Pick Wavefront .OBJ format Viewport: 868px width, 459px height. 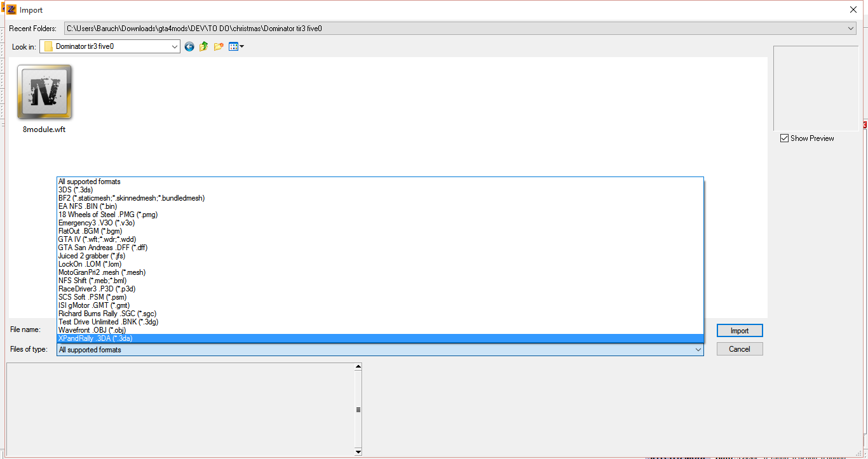pyautogui.click(x=380, y=330)
